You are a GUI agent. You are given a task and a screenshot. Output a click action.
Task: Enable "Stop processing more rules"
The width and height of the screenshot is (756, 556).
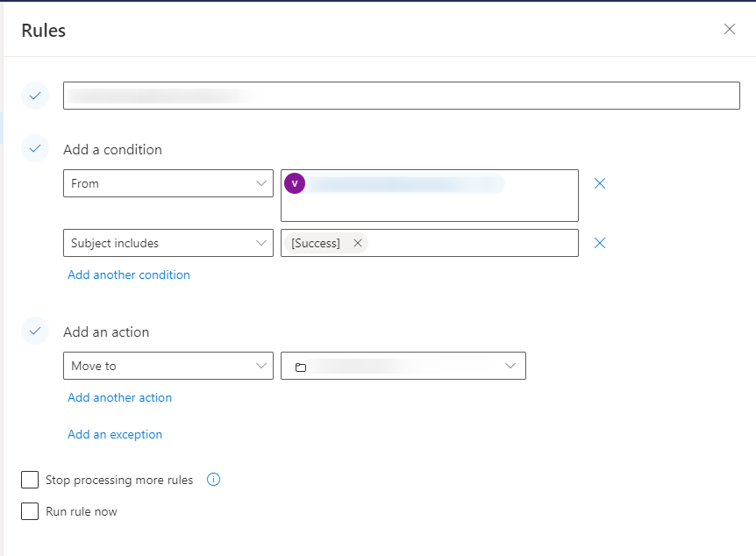click(x=29, y=480)
